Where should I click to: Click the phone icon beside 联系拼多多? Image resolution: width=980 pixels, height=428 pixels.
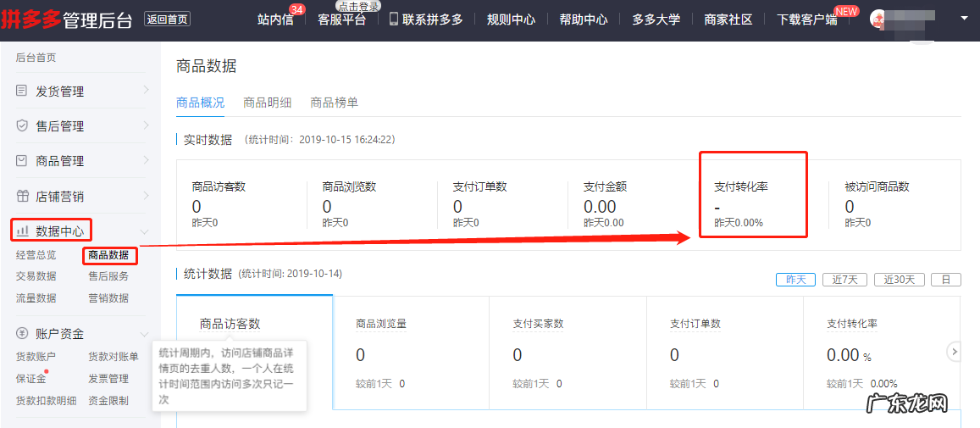pos(394,19)
